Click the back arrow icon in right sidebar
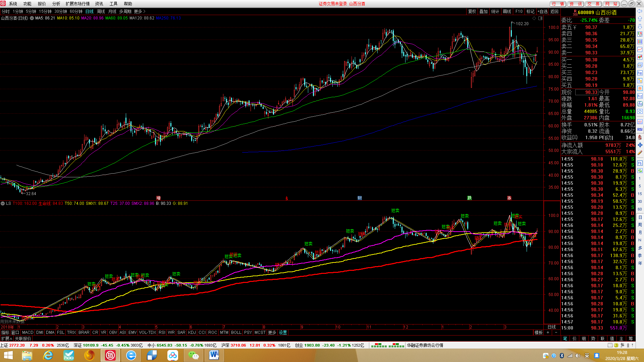The height and width of the screenshot is (362, 644). point(640,12)
